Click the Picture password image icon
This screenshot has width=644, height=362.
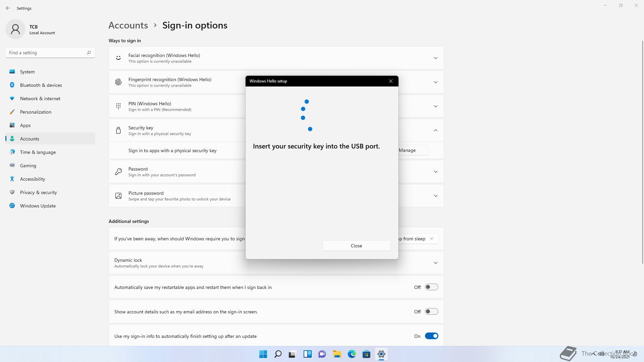(118, 196)
